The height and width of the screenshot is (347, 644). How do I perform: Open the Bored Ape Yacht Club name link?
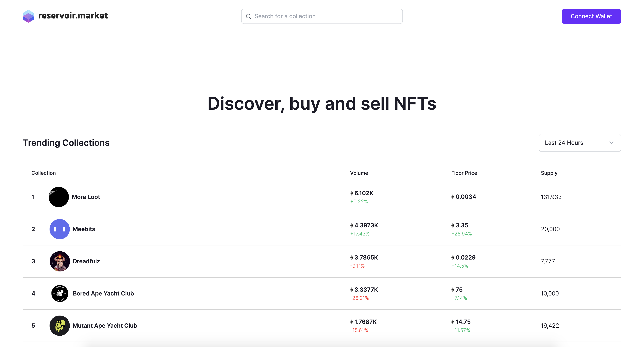pos(103,293)
